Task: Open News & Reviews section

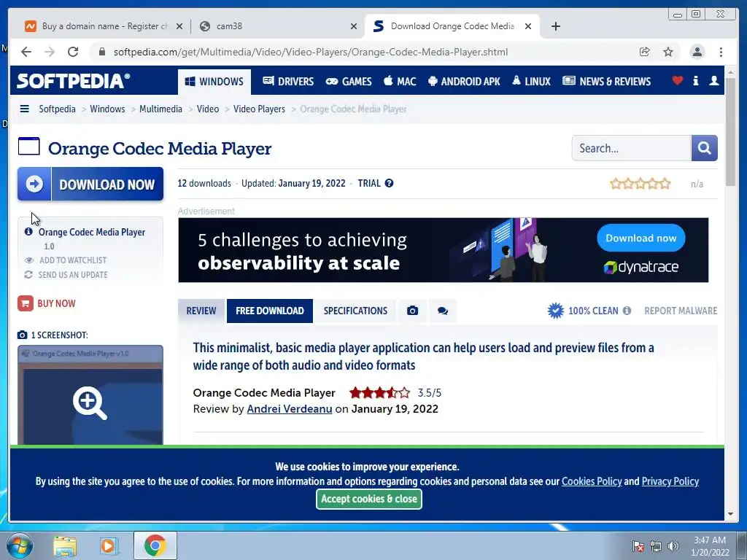Action: (x=606, y=82)
